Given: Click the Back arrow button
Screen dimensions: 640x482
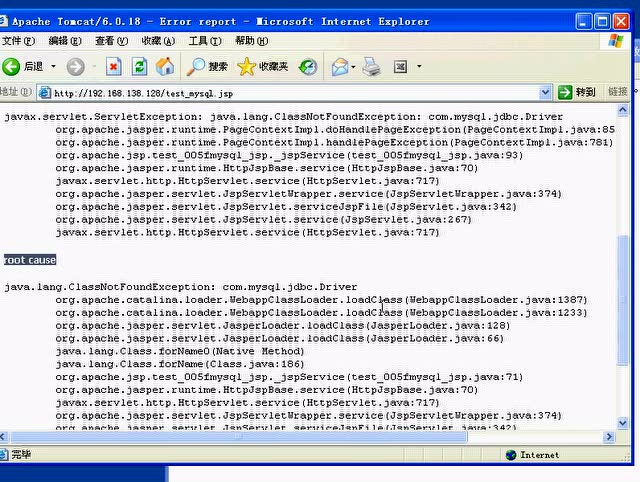Looking at the screenshot, I should click(11, 66).
